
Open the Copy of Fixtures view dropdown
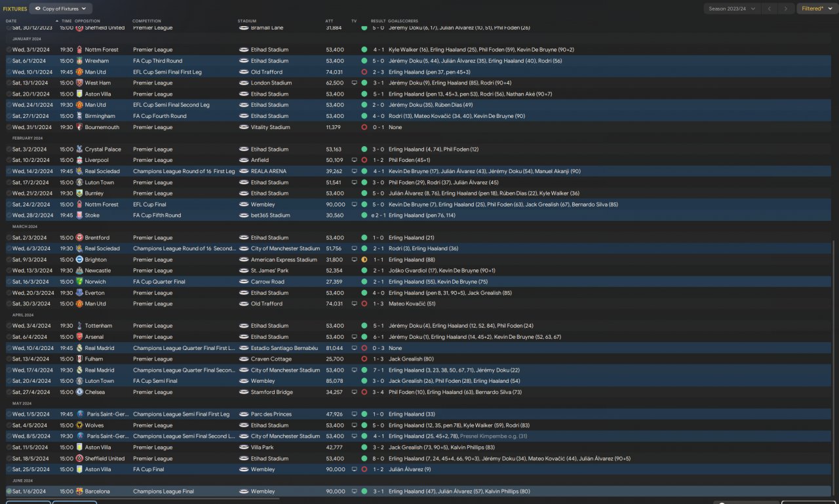pos(61,9)
